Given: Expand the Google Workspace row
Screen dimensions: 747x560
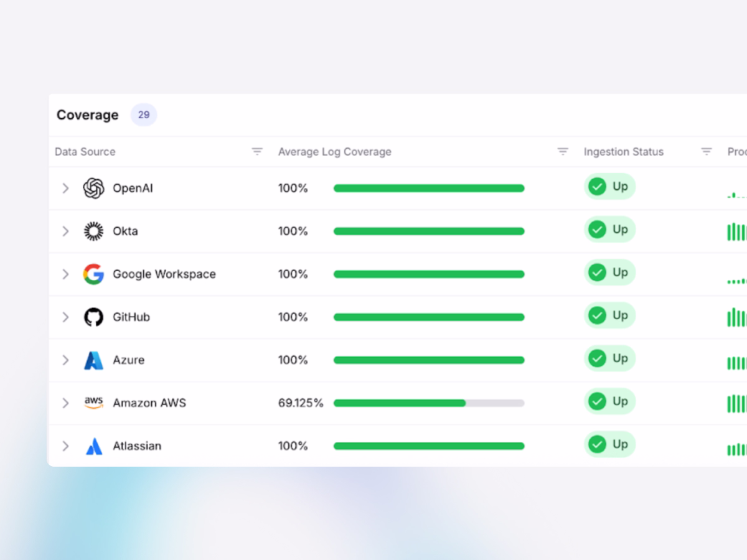Looking at the screenshot, I should [x=65, y=274].
